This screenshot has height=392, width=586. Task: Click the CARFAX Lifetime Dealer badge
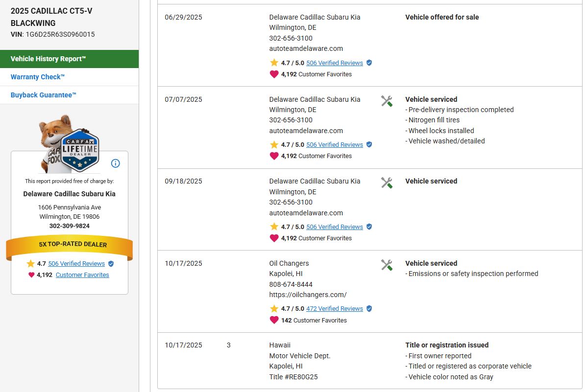click(x=80, y=150)
